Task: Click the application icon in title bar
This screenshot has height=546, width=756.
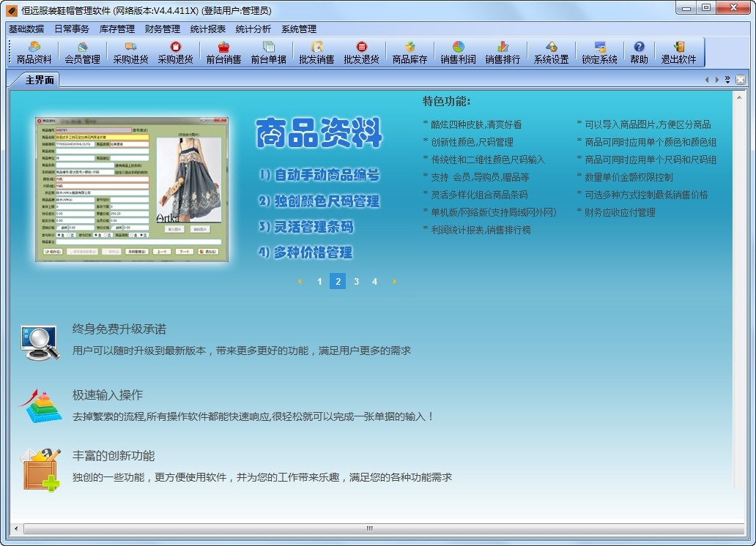Action: pos(11,10)
